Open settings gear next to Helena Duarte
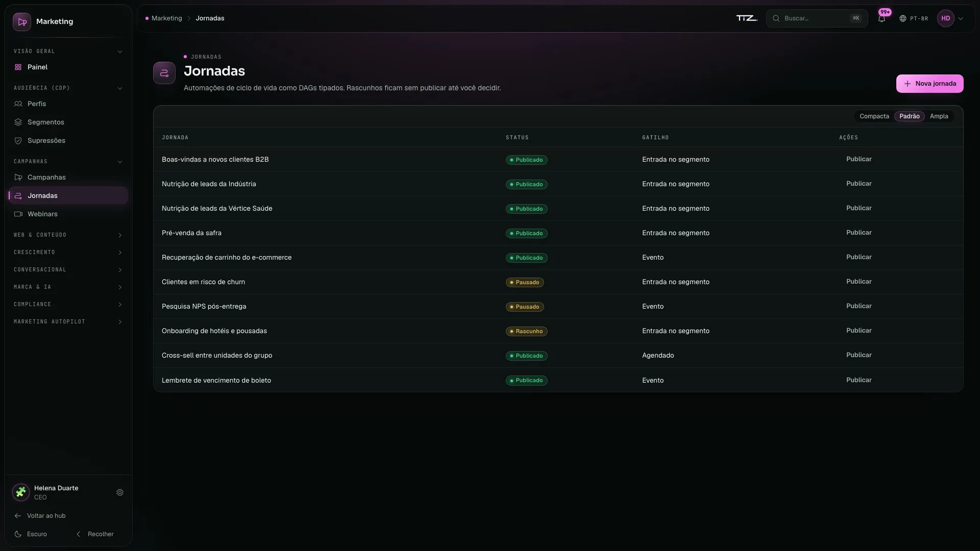Screen dimensions: 980x551 pos(120,493)
